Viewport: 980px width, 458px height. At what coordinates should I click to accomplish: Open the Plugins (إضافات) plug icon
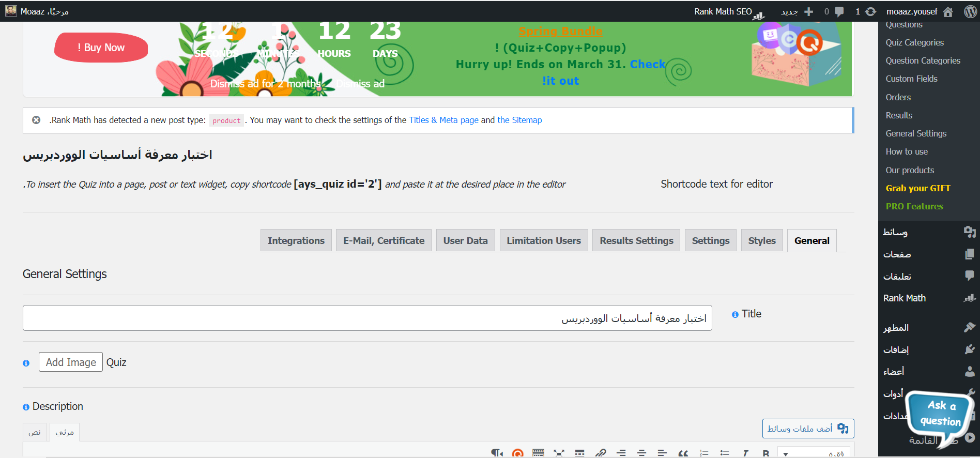point(970,349)
